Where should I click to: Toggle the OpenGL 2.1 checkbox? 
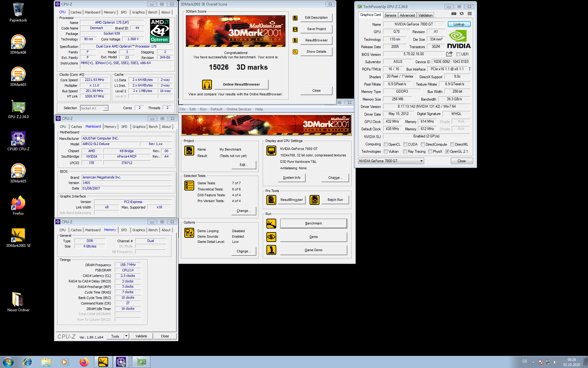click(x=447, y=151)
